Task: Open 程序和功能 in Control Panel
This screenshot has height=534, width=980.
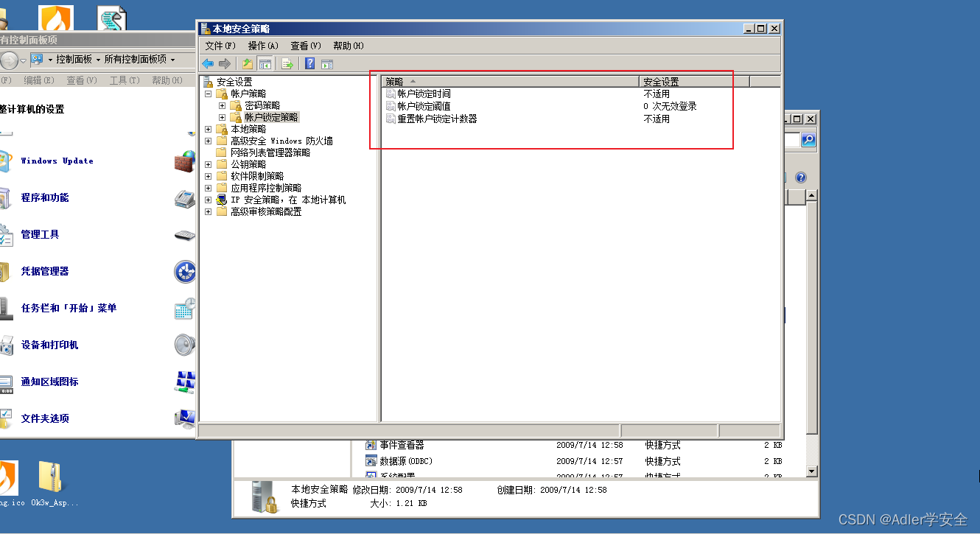Action: click(45, 197)
